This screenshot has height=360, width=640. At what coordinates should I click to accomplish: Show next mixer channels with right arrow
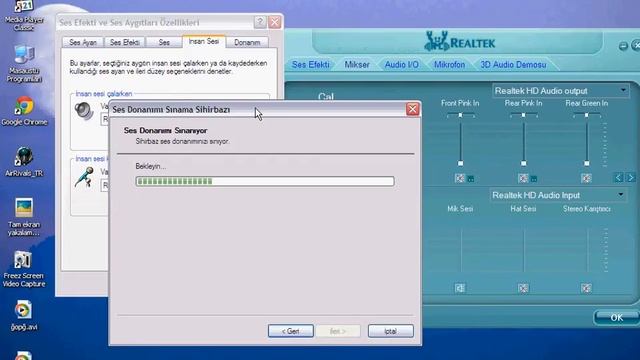pos(631,178)
